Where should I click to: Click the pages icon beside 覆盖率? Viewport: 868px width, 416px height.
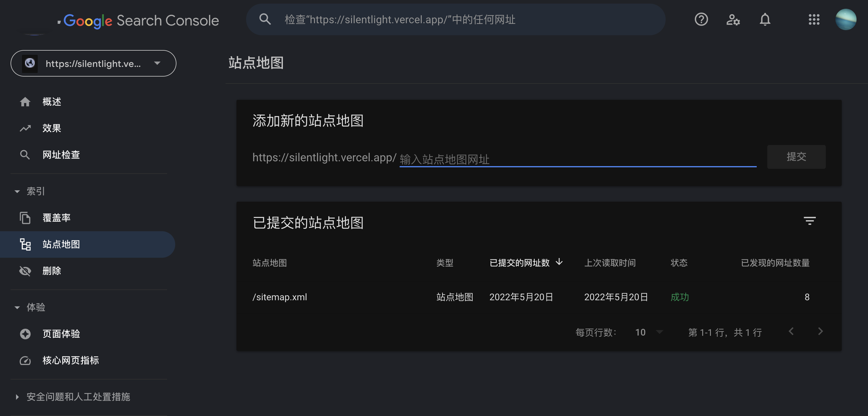[25, 218]
